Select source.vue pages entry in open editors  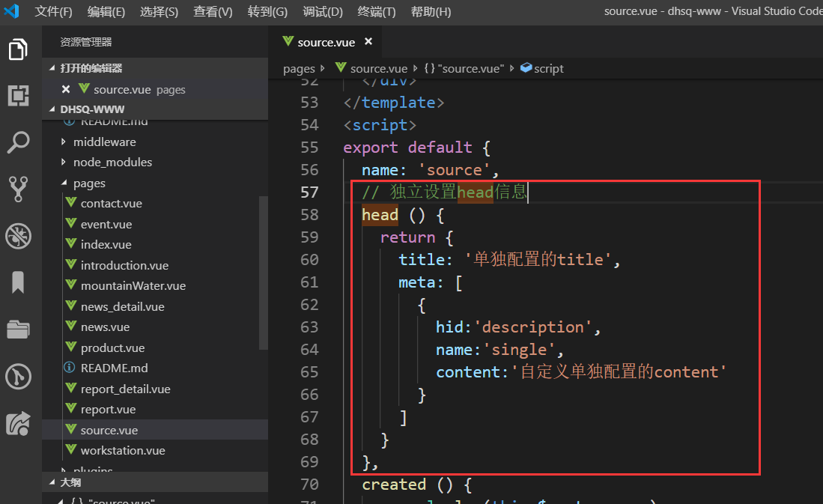(155, 89)
